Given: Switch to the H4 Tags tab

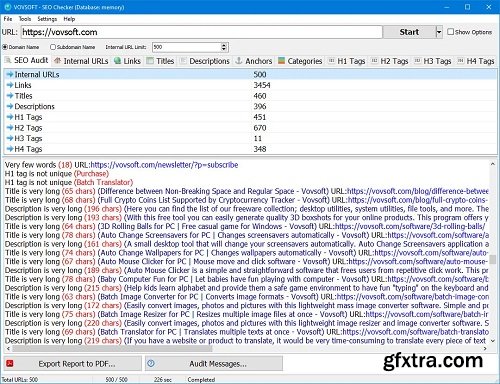Looking at the screenshot, I should (476, 61).
